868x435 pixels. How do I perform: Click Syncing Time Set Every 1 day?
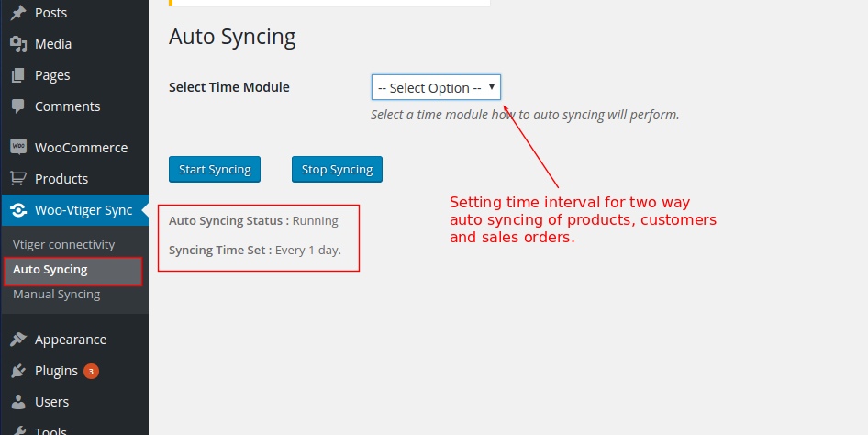255,251
